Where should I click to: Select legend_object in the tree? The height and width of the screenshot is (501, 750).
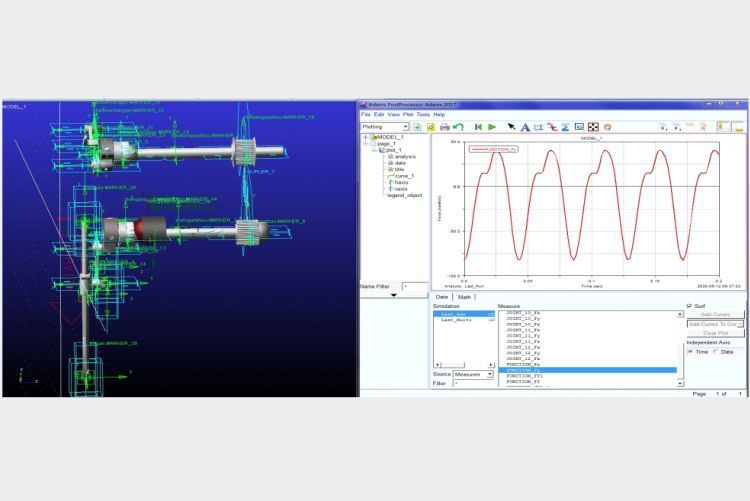(405, 195)
